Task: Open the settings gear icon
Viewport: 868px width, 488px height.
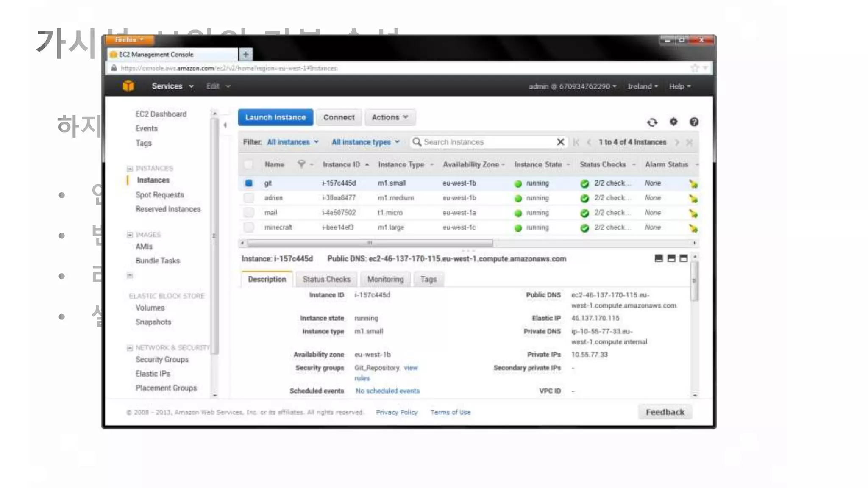Action: [673, 122]
